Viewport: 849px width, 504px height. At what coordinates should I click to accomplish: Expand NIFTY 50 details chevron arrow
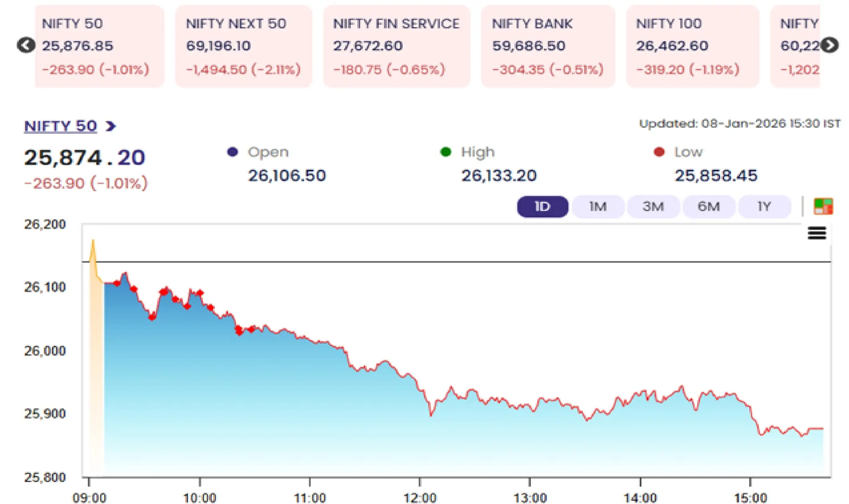(111, 126)
